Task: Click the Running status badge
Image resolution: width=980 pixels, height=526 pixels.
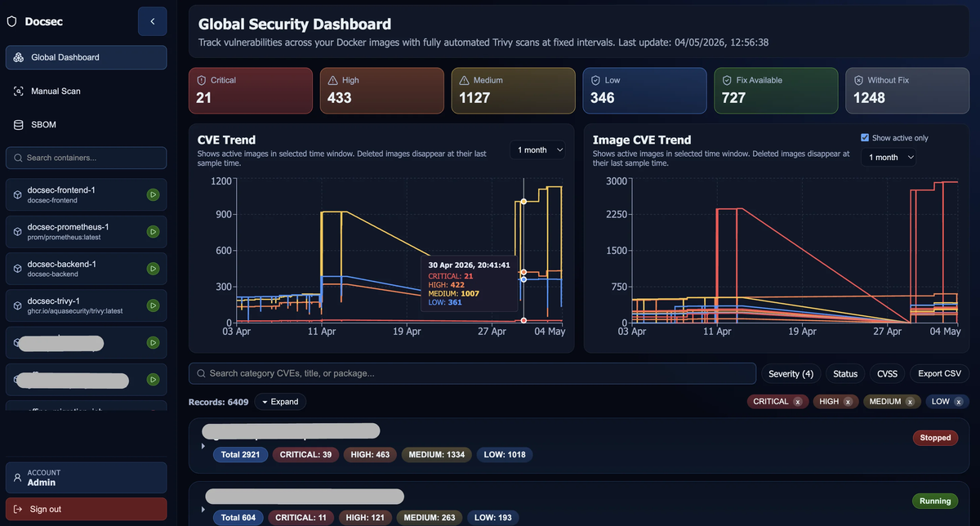Action: pyautogui.click(x=935, y=501)
